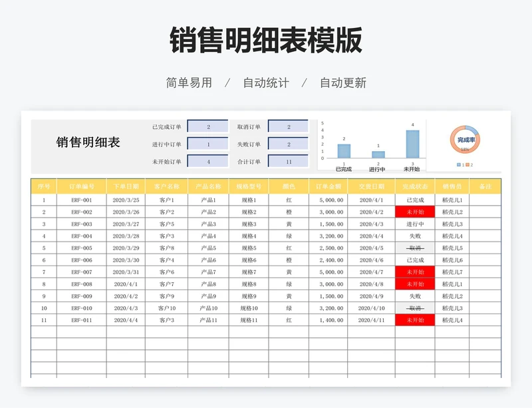Click the 产品4 cell
This screenshot has width=532, height=408.
pos(208,236)
